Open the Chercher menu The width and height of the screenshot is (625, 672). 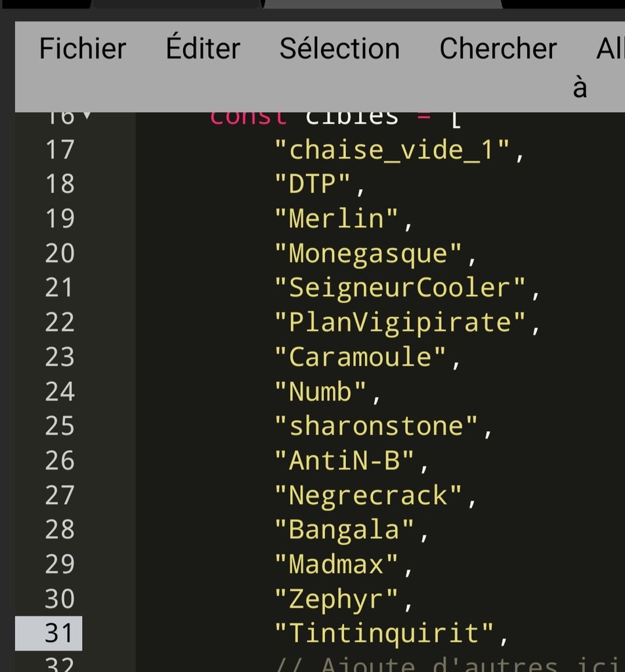pos(498,49)
